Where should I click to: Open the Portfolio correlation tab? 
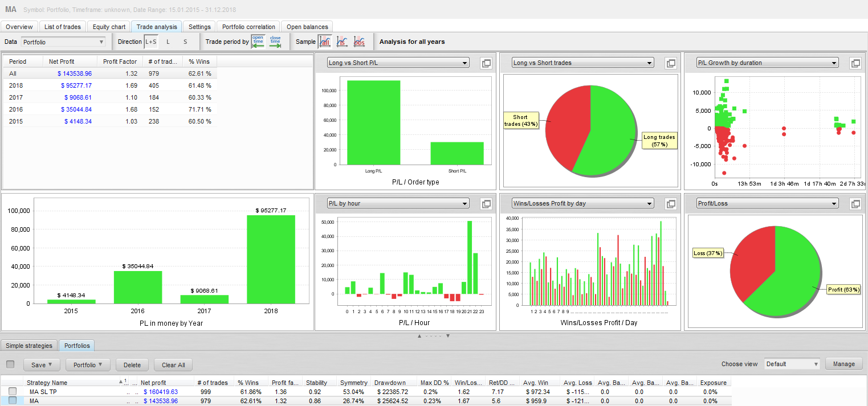click(248, 27)
